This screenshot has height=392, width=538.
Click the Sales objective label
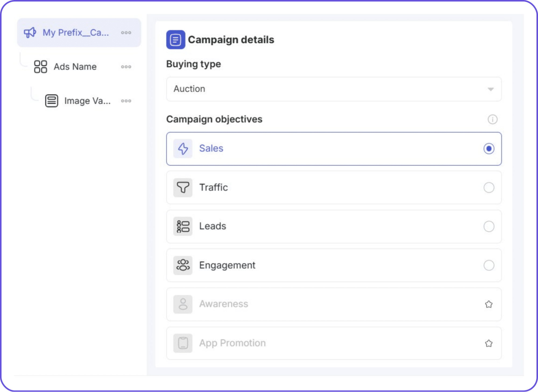click(x=211, y=148)
